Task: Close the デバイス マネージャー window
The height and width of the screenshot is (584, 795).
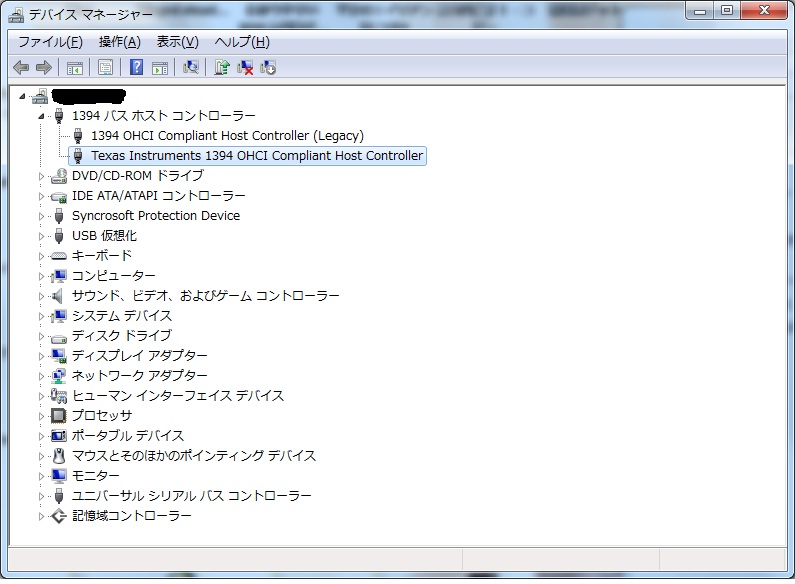Action: tap(764, 11)
